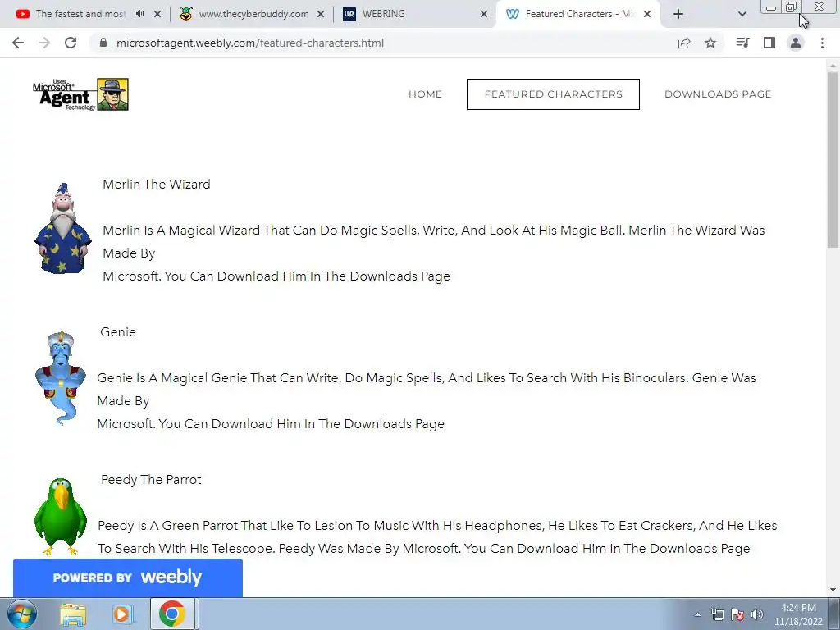Click the 'Merlin The Wizard' heading
Screen dimensions: 840x630
point(157,185)
